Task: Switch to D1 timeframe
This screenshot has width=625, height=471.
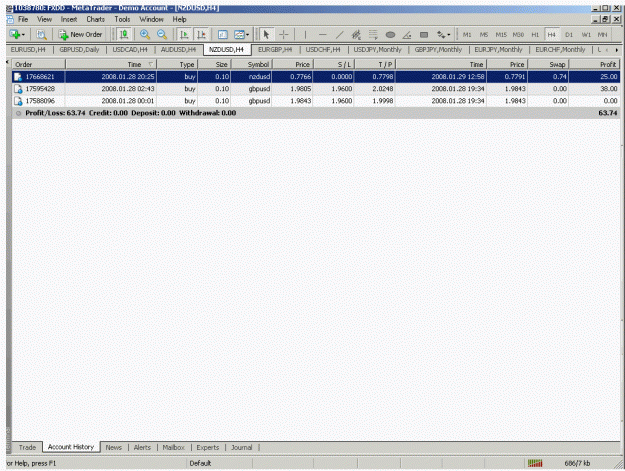Action: click(569, 35)
